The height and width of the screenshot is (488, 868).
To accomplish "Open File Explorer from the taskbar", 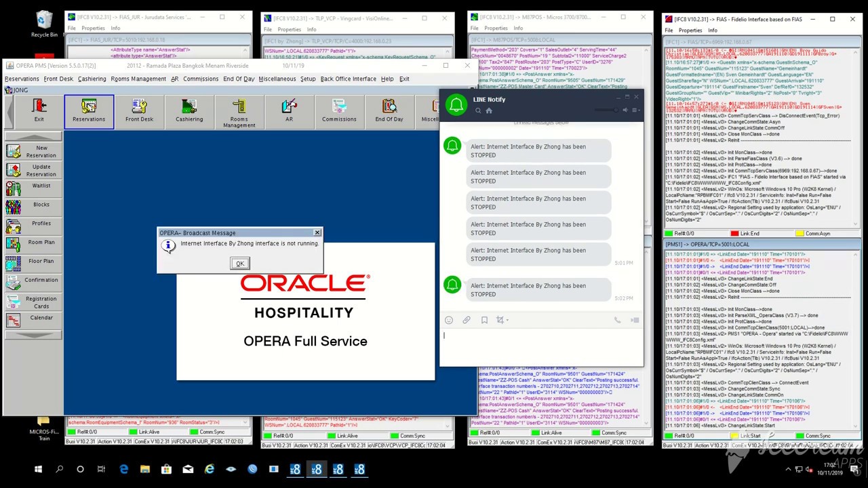I will coord(144,469).
